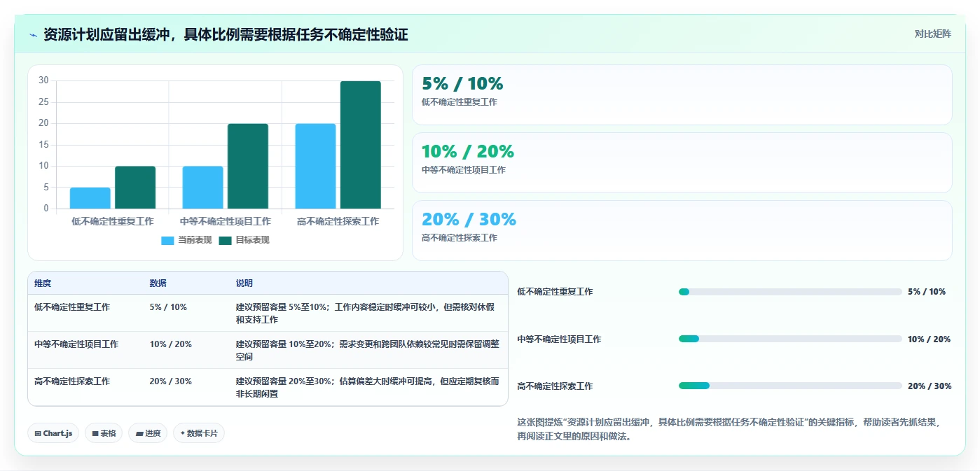Click the light blue bar for 中等不确定性项目工作
The width and height of the screenshot is (980, 471).
202,188
